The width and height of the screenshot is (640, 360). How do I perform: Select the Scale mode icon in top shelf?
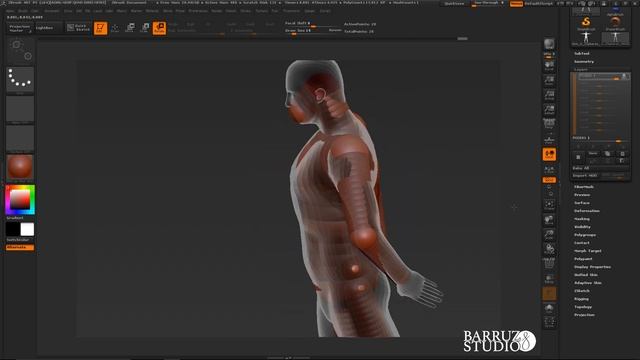pos(144,28)
